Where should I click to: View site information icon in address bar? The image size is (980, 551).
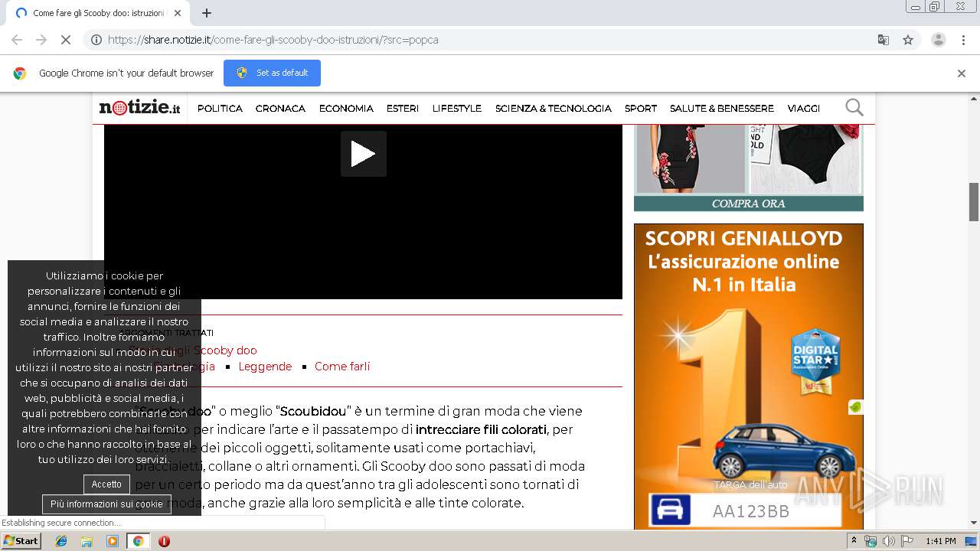96,40
